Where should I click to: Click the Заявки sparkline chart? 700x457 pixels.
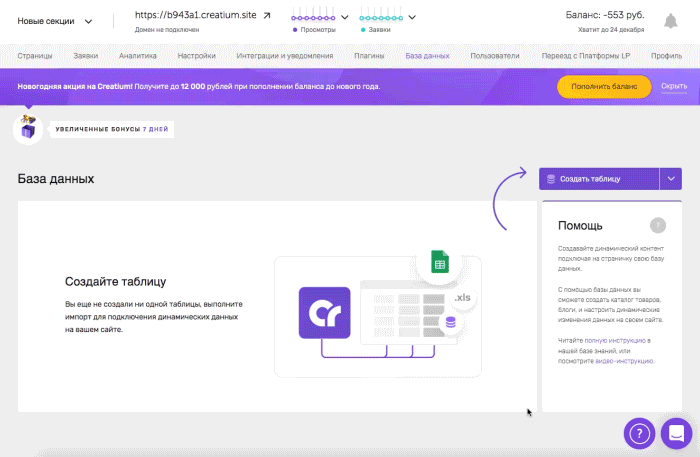381,15
